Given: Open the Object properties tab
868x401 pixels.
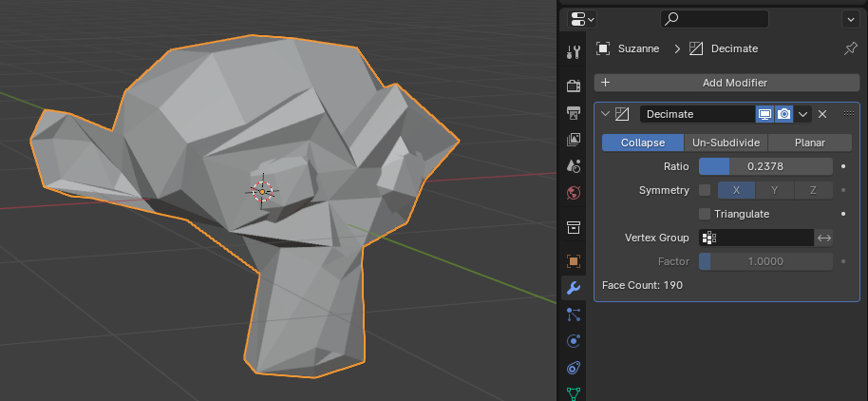Looking at the screenshot, I should 574,261.
